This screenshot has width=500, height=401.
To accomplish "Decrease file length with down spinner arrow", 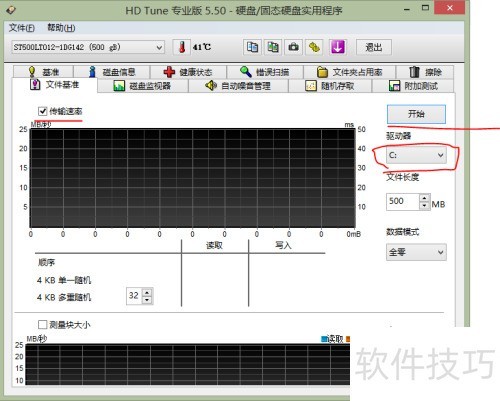I will [424, 205].
